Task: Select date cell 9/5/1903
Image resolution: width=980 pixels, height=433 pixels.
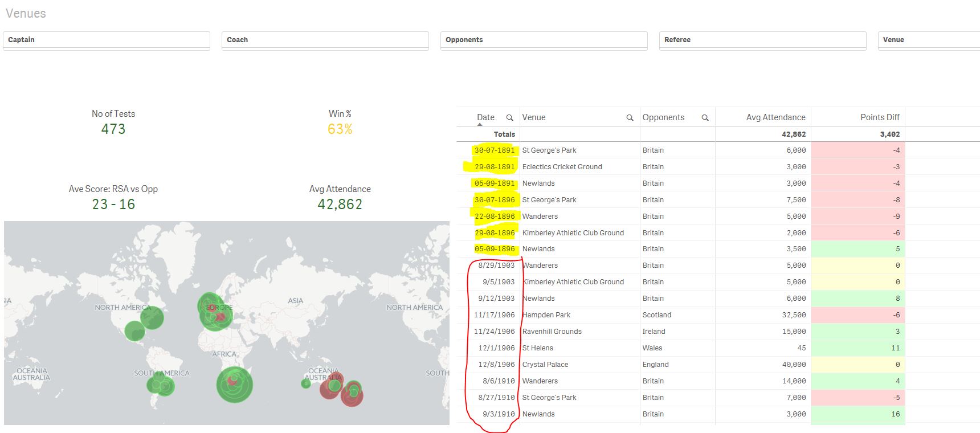Action: (499, 282)
